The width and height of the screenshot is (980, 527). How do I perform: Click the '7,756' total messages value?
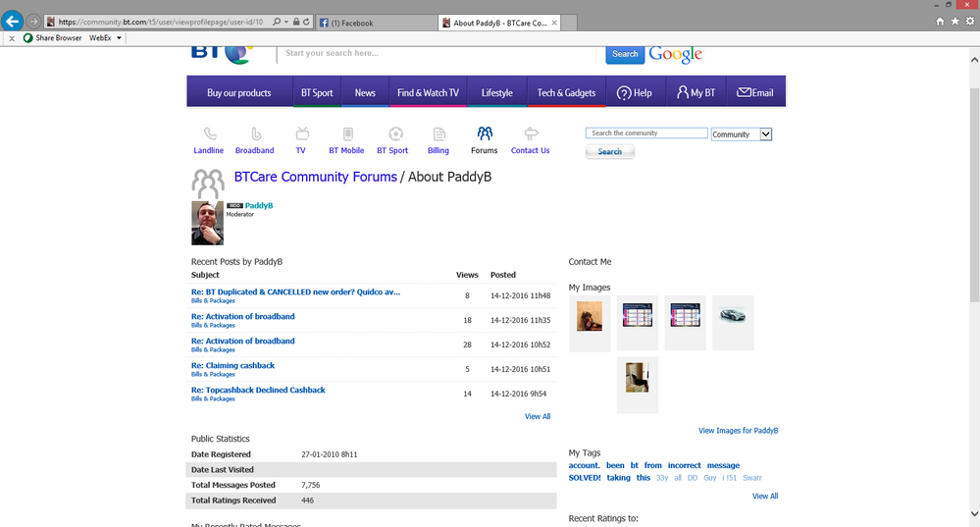point(311,485)
